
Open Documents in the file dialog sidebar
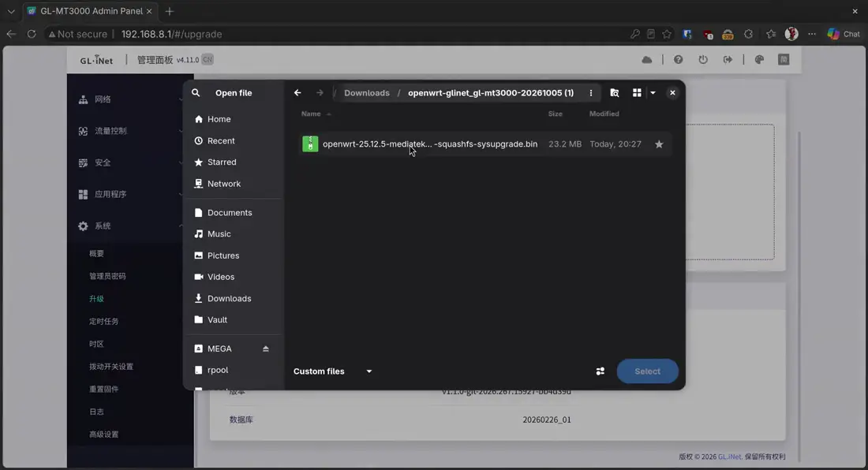234,213
